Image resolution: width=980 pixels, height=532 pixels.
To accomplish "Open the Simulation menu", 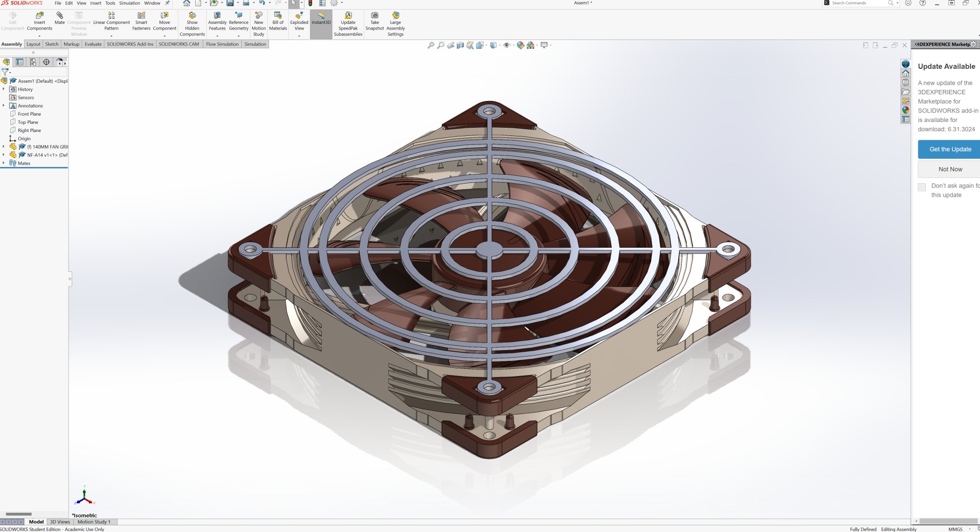I will click(129, 3).
